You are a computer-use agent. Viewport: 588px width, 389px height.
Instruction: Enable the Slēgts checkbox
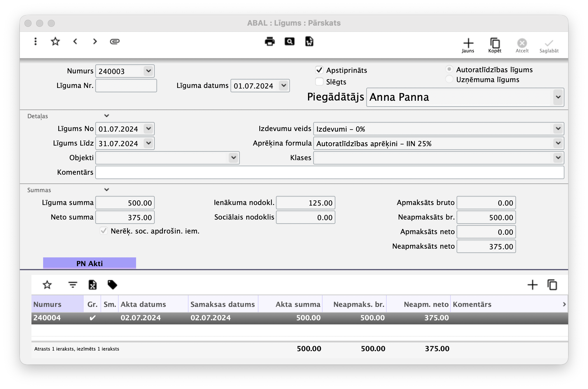pos(319,82)
